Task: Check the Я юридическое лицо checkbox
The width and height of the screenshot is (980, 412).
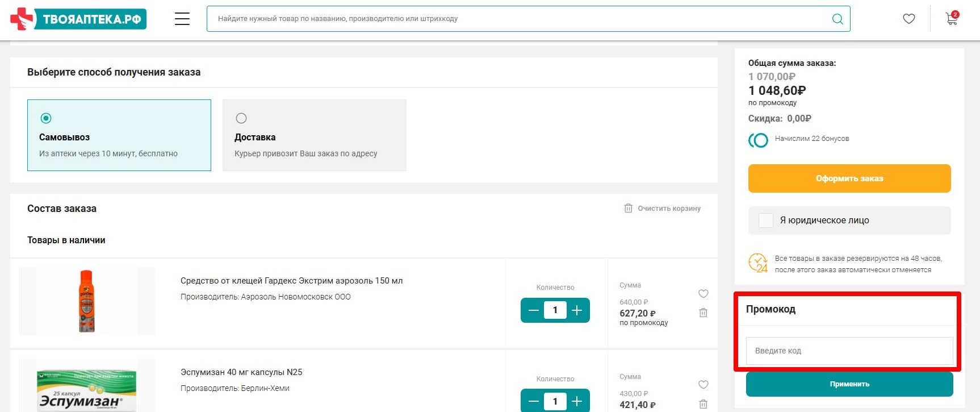Action: [766, 220]
